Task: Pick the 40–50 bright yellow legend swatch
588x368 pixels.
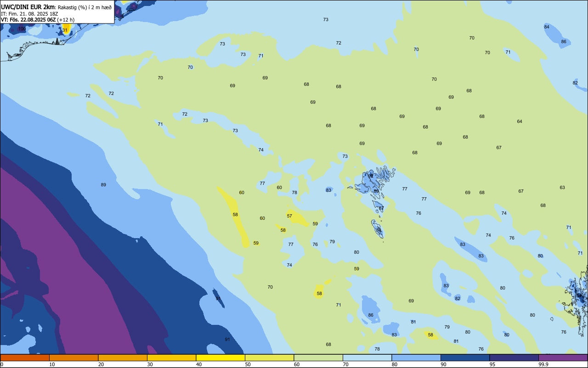Action: coord(220,357)
